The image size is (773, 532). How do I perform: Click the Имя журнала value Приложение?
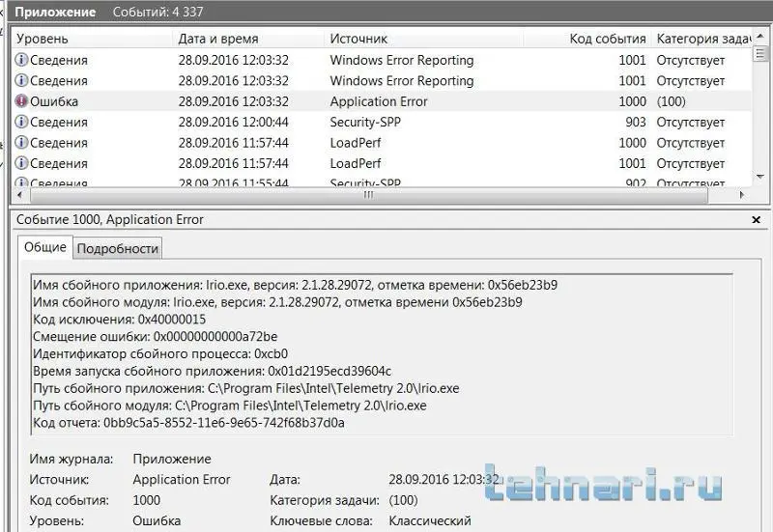pos(172,459)
